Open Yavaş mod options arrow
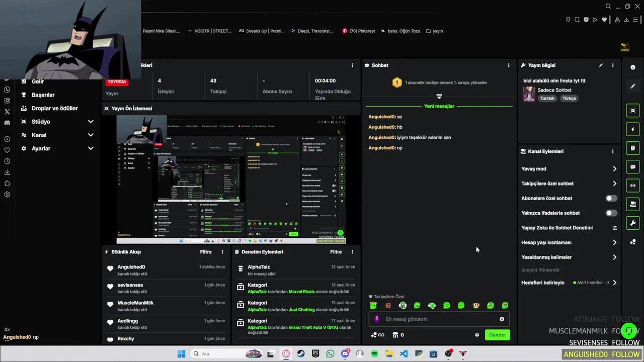The height and width of the screenshot is (362, 644). click(614, 169)
